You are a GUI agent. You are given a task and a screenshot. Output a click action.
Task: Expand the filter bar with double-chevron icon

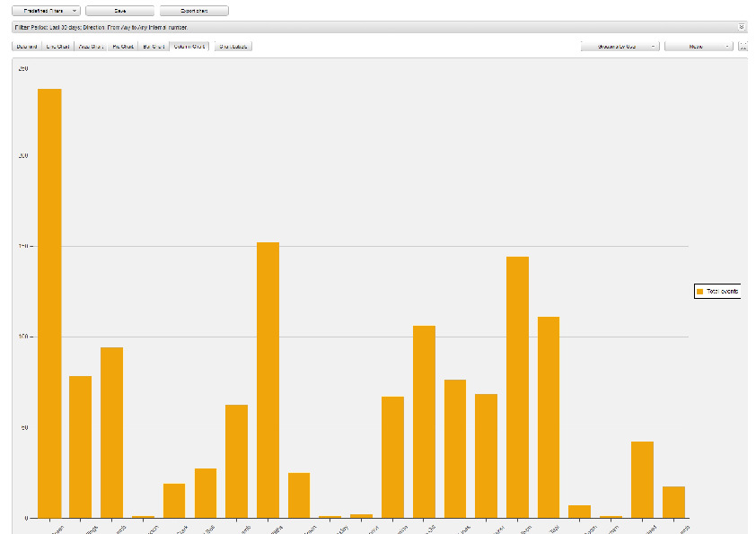pyautogui.click(x=742, y=27)
